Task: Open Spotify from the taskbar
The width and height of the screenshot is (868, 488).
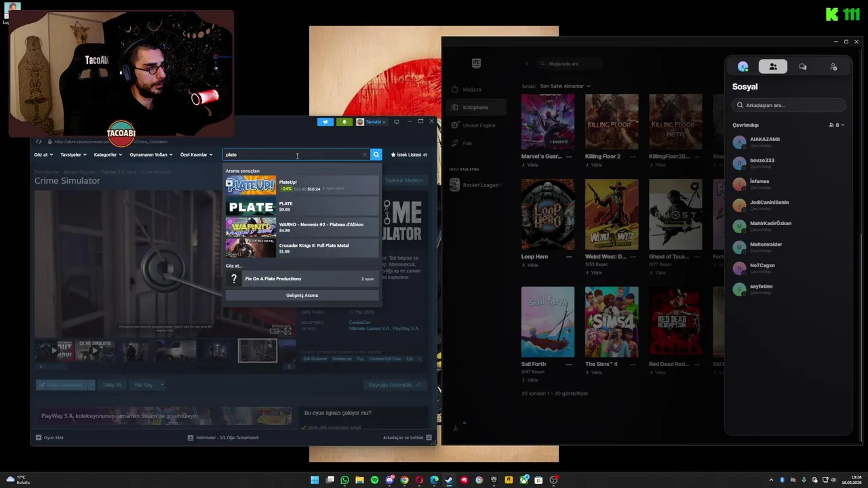Action: click(x=374, y=480)
